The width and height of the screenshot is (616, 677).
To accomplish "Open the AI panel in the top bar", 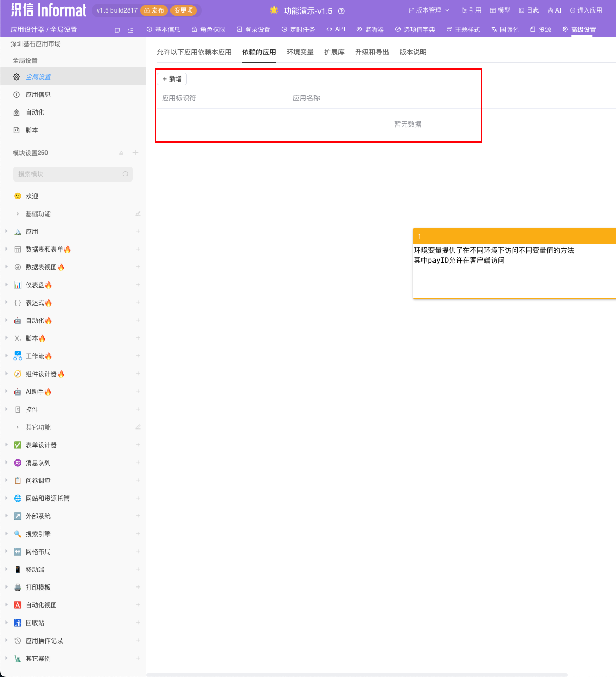I will (x=554, y=10).
